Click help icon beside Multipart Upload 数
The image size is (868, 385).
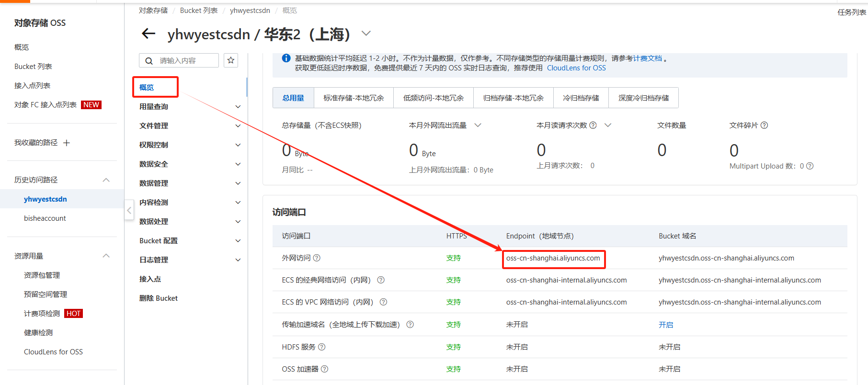[x=810, y=166]
